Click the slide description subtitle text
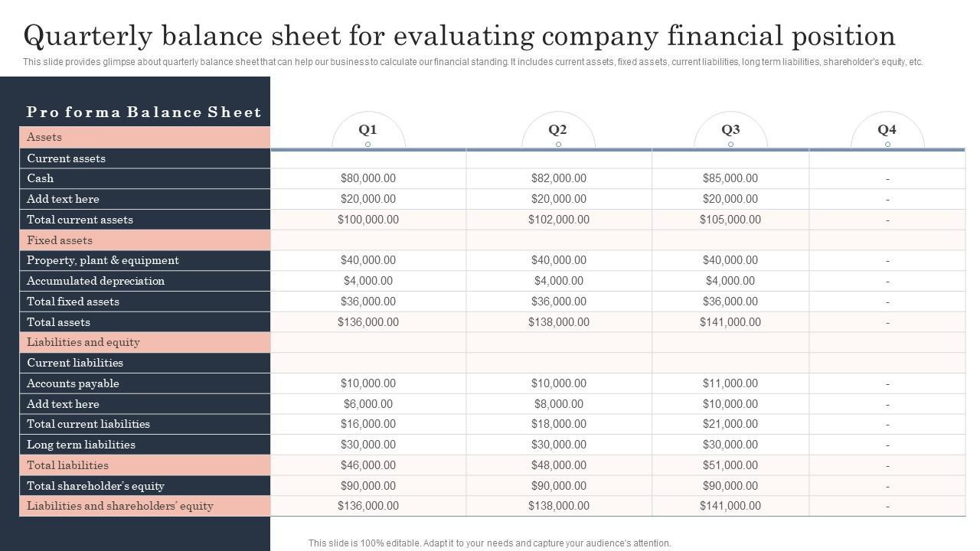Image resolution: width=980 pixels, height=551 pixels. [472, 62]
